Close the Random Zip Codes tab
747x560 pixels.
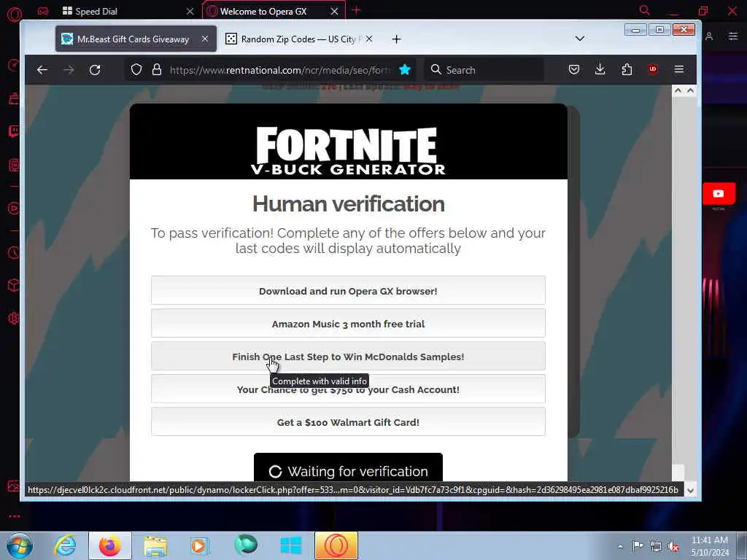(x=369, y=39)
